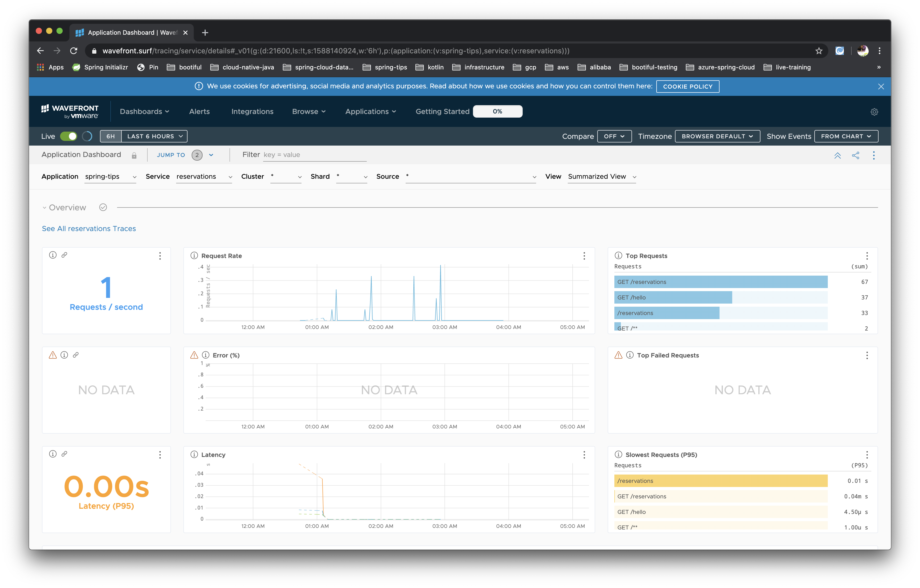Go to the Alerts menu item
920x588 pixels.
coord(199,112)
